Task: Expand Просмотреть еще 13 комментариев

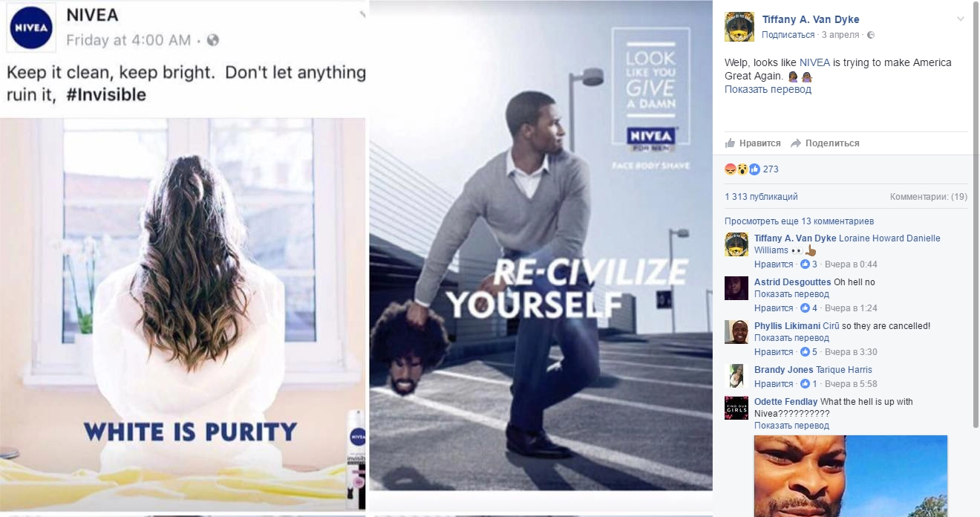Action: [799, 221]
